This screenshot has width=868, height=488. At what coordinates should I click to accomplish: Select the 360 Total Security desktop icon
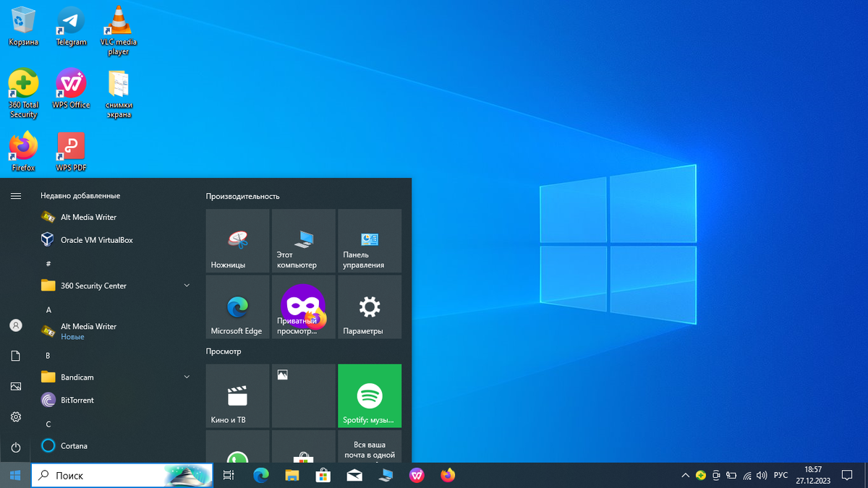coord(23,94)
